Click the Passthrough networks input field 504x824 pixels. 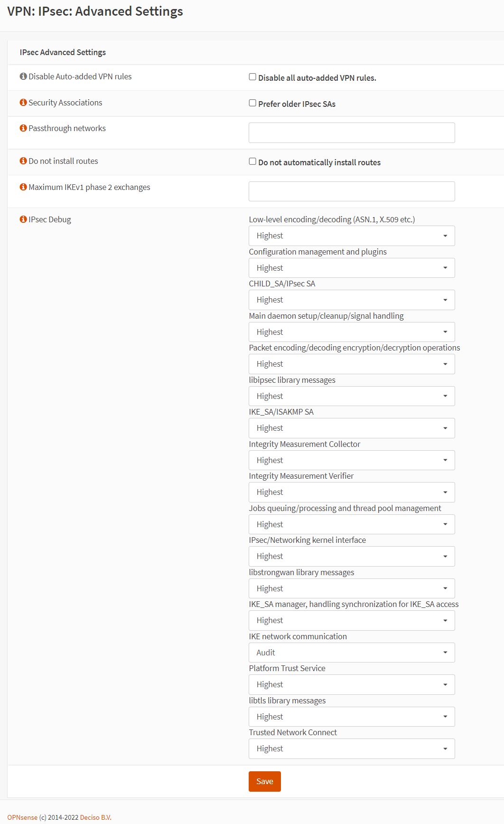[x=351, y=133]
